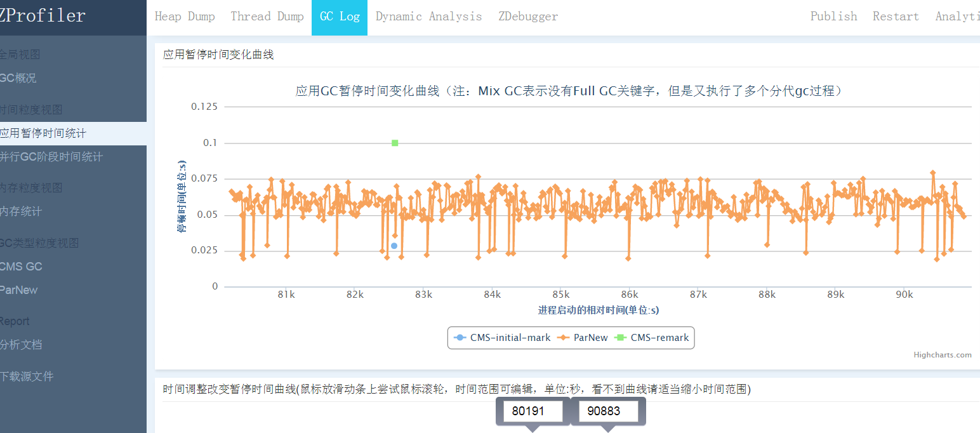Open 内存统计 sidebar item
The width and height of the screenshot is (980, 433).
(21, 211)
